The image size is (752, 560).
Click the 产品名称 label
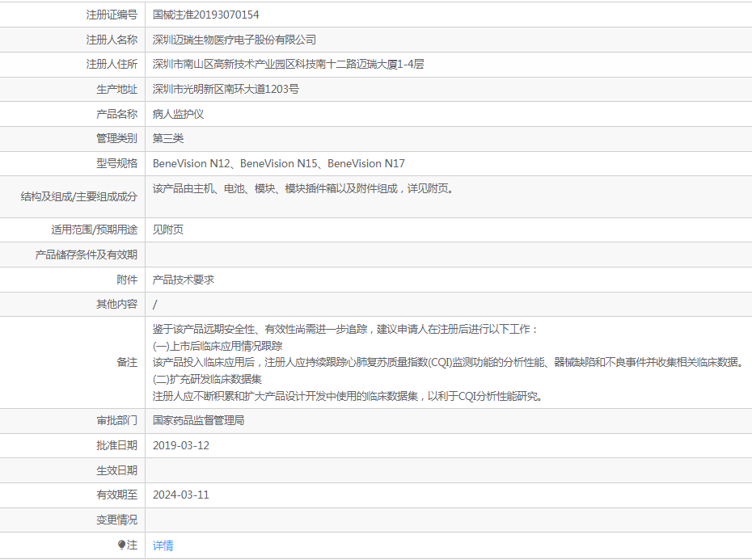coord(117,114)
